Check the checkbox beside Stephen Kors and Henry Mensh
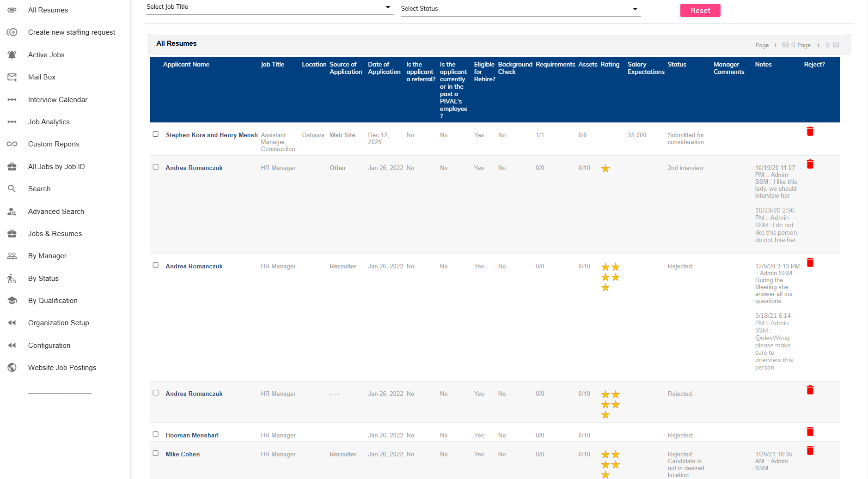 pos(155,134)
